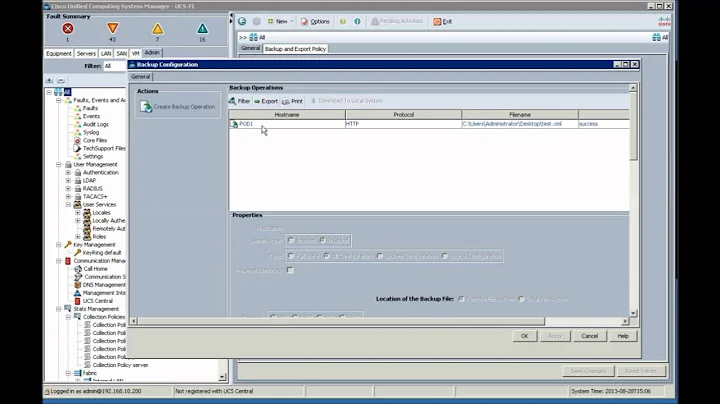Select the Full State type radio button
720x404 pixels.
tap(291, 256)
